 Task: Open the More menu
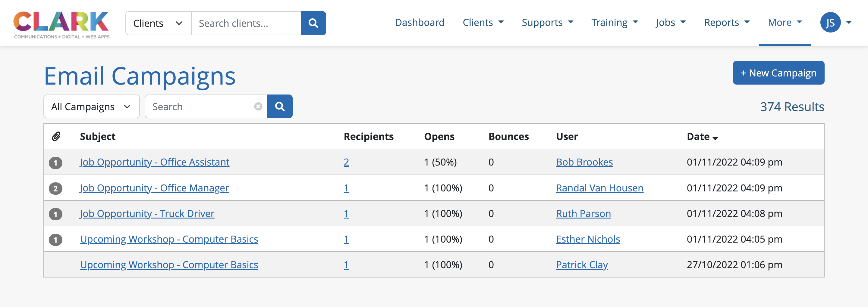pos(785,23)
